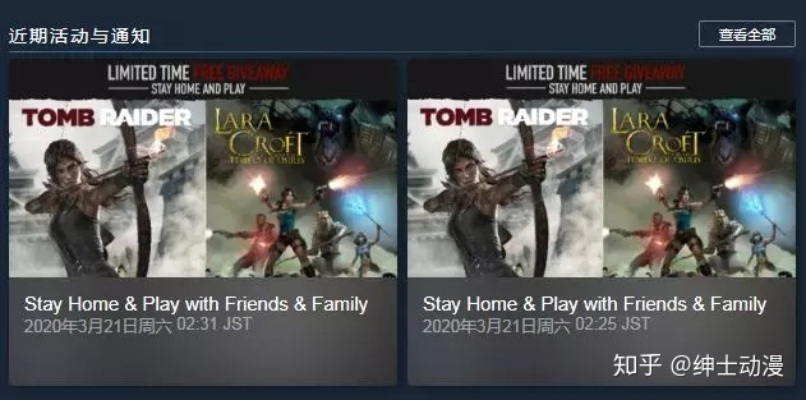Click Limited Time Free Giveaway banner in 02:25 card
The image size is (806, 400).
pyautogui.click(x=595, y=72)
